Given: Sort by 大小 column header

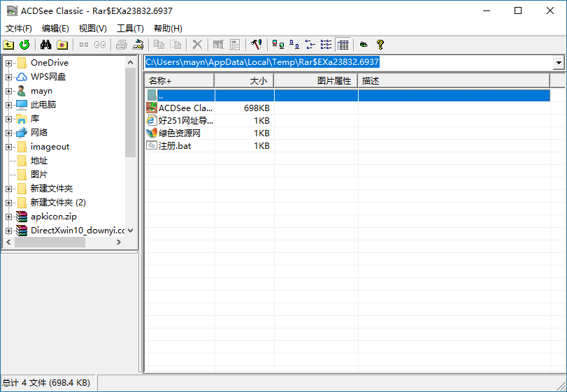Looking at the screenshot, I should coord(244,81).
